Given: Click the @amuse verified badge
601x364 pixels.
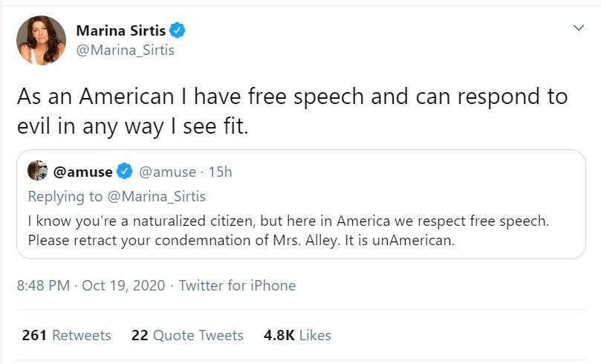Looking at the screenshot, I should 124,172.
